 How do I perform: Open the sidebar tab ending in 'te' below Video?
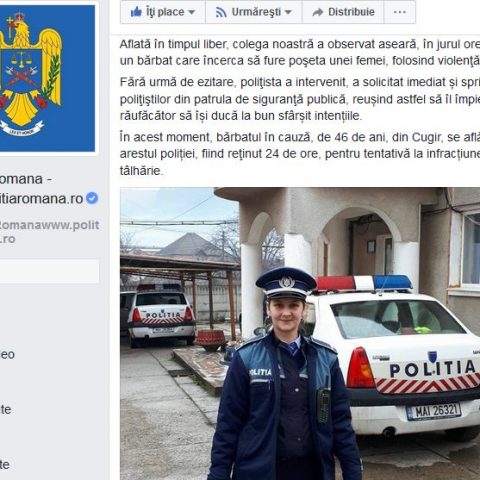[x=6, y=409]
